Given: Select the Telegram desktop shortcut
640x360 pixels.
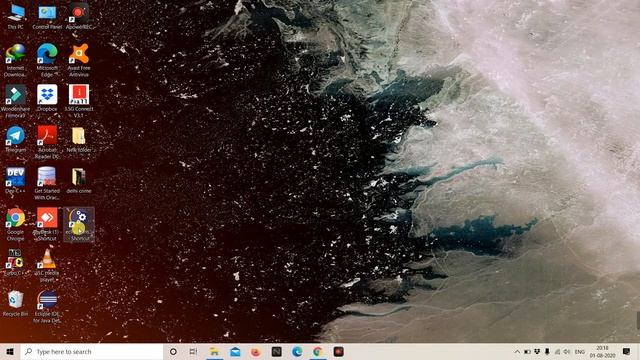Looking at the screenshot, I should point(16,140).
